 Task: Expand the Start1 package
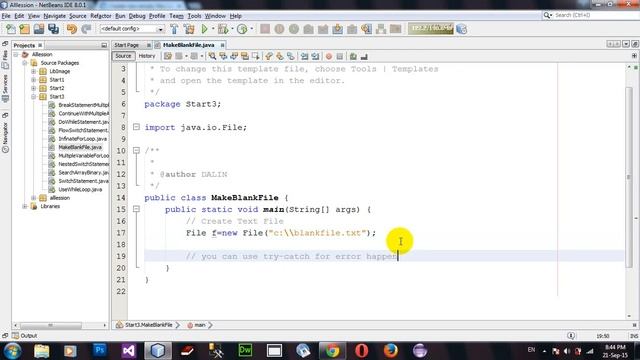click(x=34, y=80)
